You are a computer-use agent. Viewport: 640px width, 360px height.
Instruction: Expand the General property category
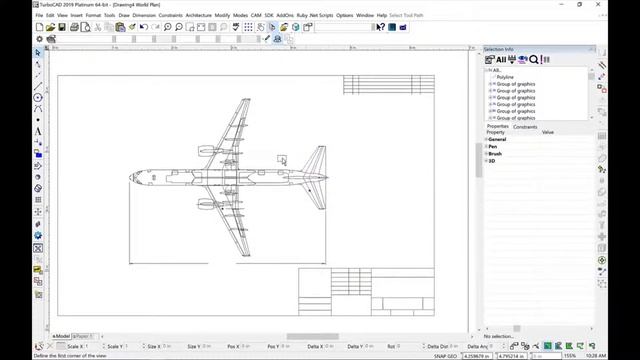point(486,140)
